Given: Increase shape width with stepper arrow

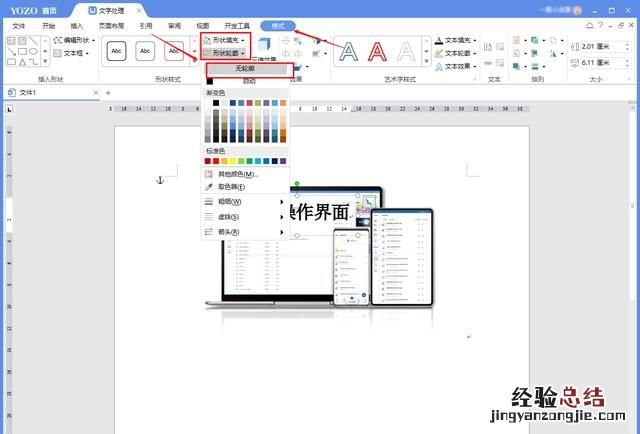Looking at the screenshot, I should coord(628,60).
